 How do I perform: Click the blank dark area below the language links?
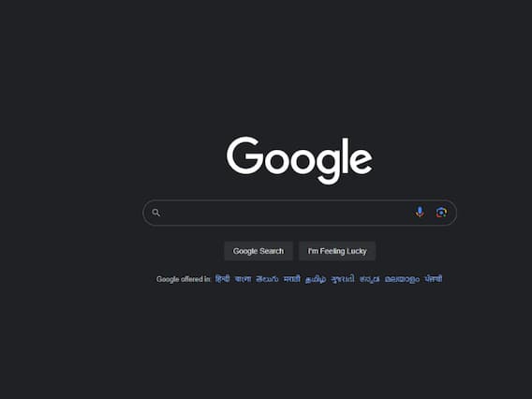coord(299,339)
